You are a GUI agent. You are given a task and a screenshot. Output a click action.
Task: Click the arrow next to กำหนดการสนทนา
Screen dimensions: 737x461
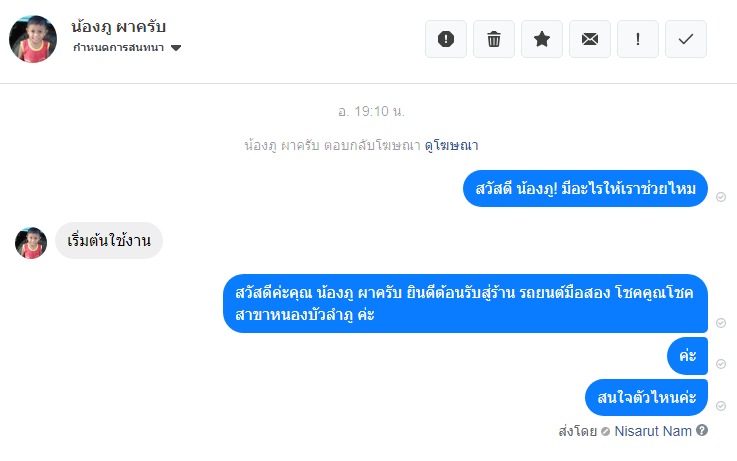tap(176, 48)
